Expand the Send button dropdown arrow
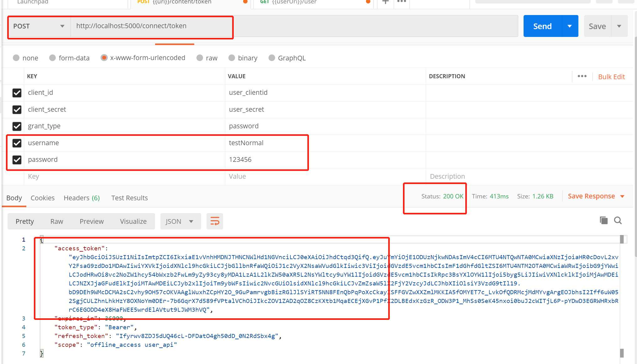The image size is (637, 364). click(x=570, y=26)
